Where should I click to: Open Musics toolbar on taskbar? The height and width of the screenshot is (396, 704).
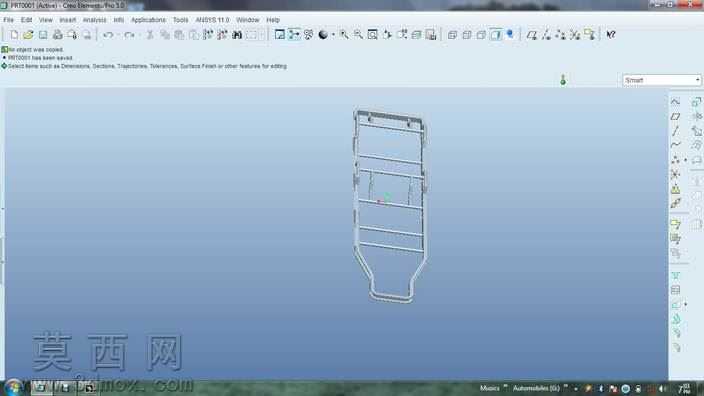point(489,388)
